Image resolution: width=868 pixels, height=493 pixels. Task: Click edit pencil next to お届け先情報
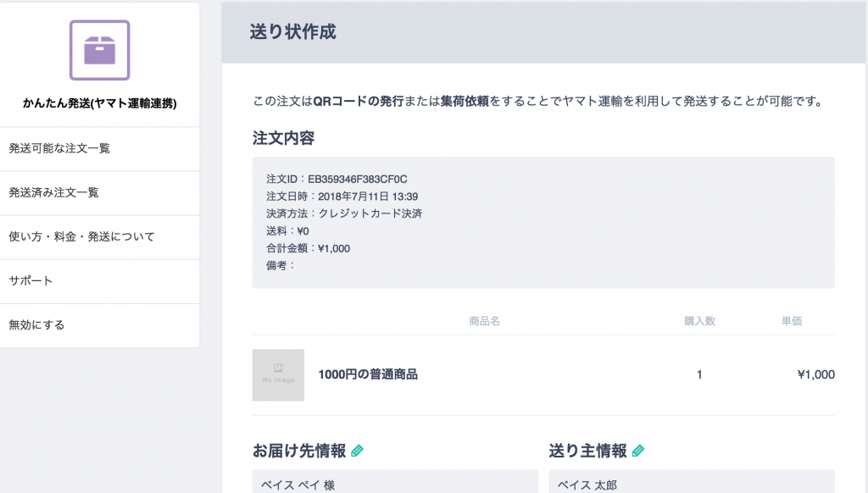click(x=358, y=451)
